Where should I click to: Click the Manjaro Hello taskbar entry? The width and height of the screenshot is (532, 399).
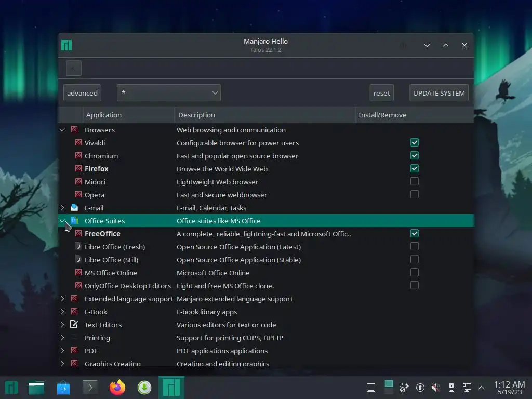click(171, 388)
